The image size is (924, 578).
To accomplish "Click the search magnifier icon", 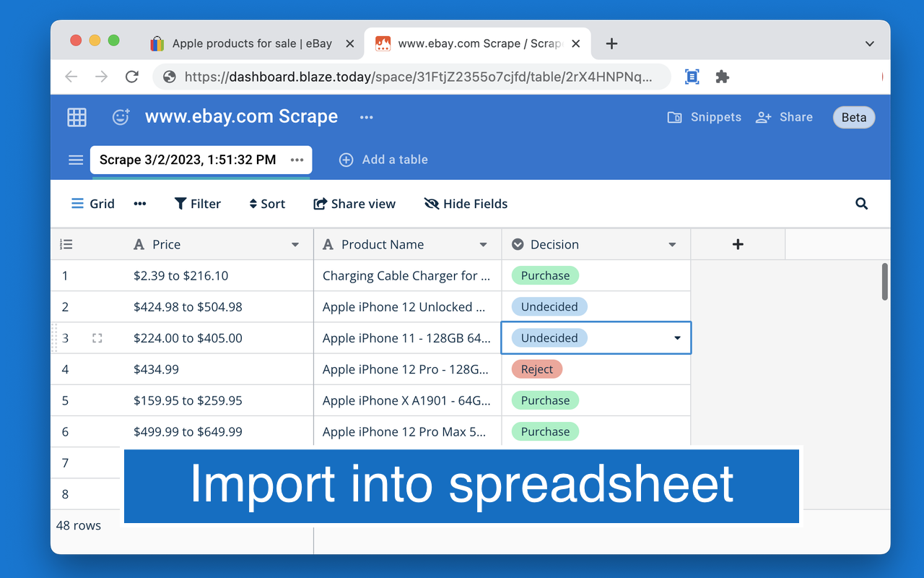I will coord(861,204).
